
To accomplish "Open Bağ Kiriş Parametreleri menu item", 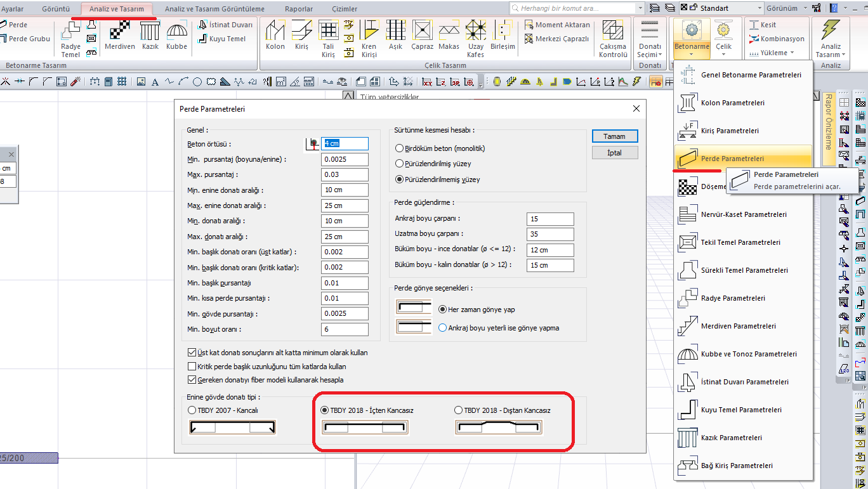I will (x=744, y=466).
